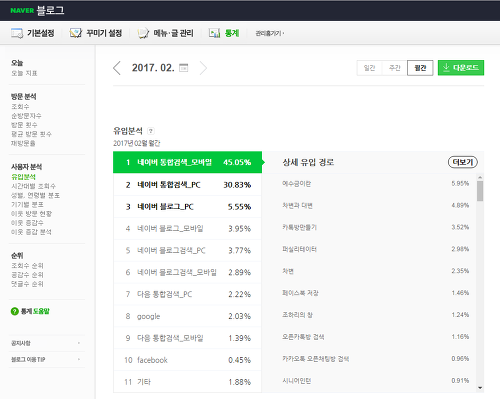Open 이웃 방문 현황 in sidebar

pyautogui.click(x=31, y=214)
